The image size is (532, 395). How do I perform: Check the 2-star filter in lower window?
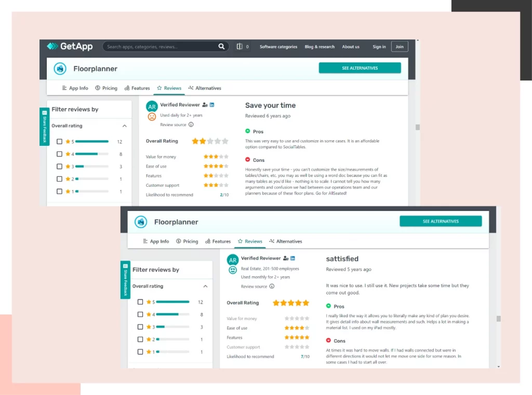pyautogui.click(x=140, y=339)
